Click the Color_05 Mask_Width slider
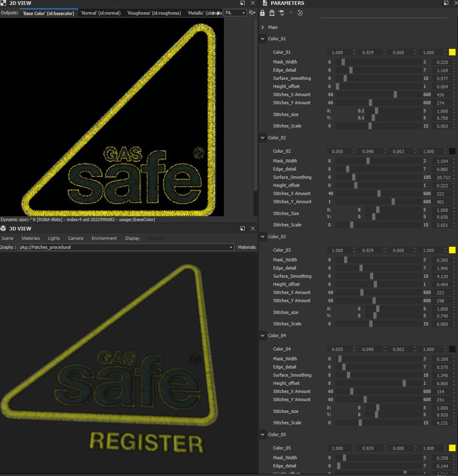 [x=378, y=458]
